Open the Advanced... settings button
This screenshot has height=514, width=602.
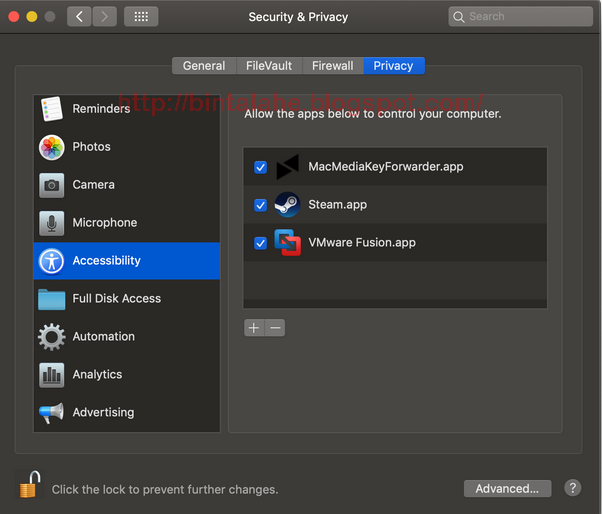point(508,489)
